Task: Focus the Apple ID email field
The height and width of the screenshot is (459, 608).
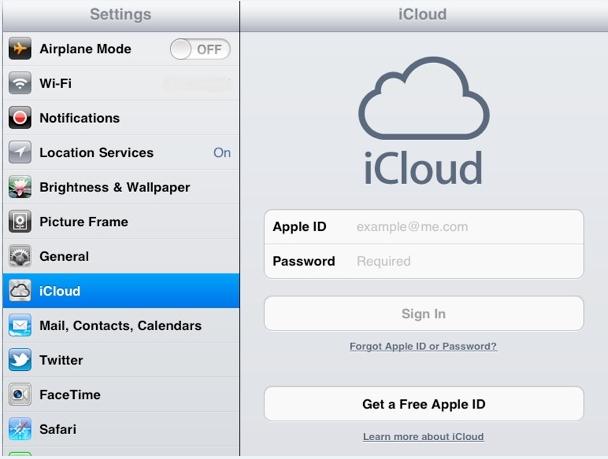Action: point(424,227)
